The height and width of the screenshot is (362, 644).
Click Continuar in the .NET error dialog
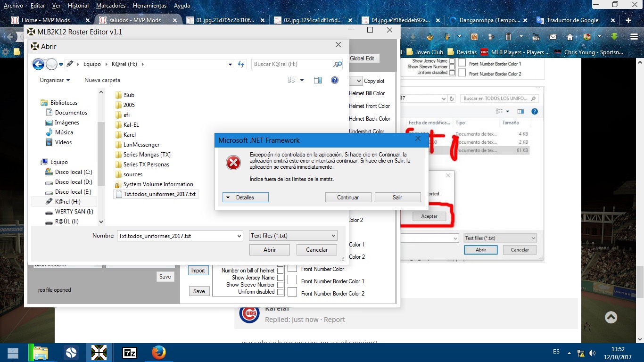[x=348, y=197]
